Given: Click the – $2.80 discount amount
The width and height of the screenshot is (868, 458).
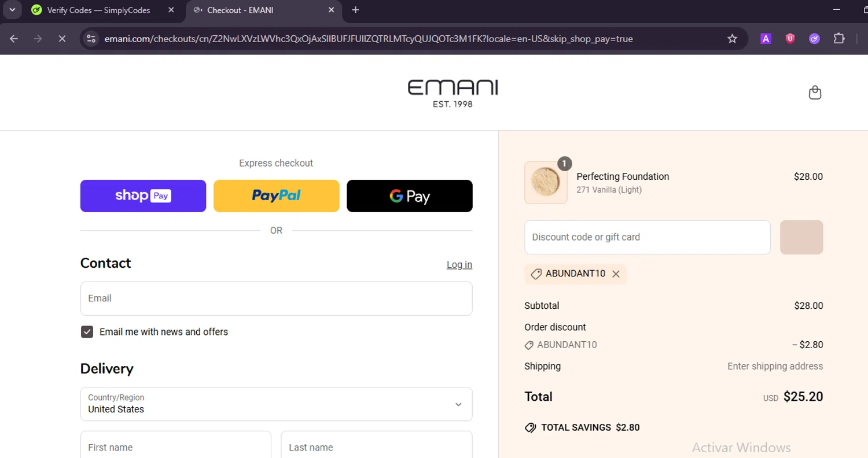Looking at the screenshot, I should [x=807, y=345].
